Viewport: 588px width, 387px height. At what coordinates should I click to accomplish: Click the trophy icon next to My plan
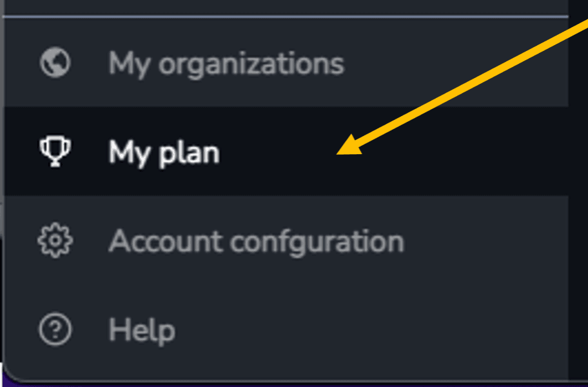pyautogui.click(x=55, y=151)
